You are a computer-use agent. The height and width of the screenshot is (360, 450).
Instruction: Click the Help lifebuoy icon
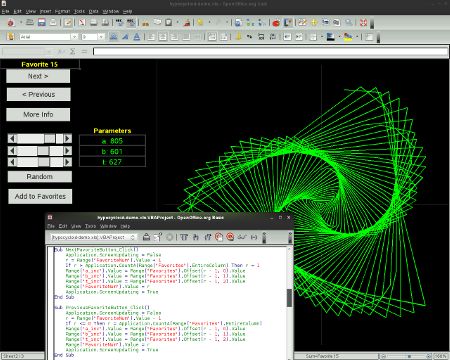click(x=363, y=23)
